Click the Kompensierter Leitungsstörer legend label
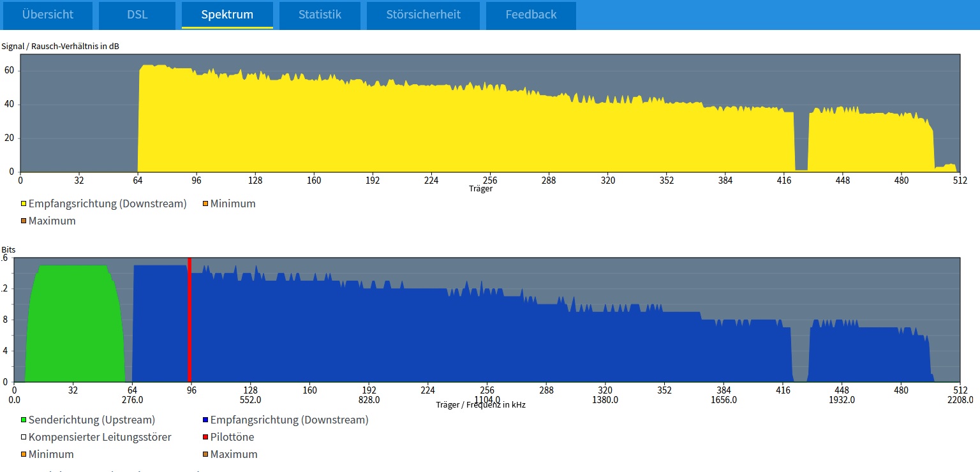The width and height of the screenshot is (980, 472). click(100, 438)
